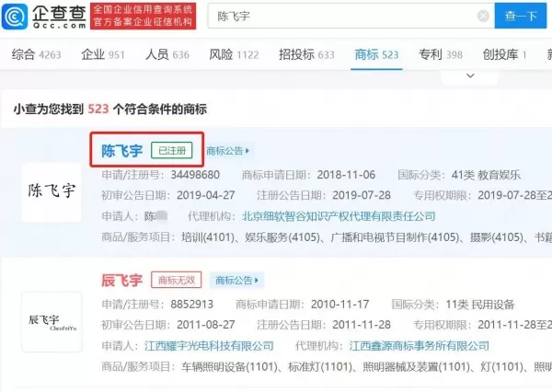Open applicant link 江西耀宇光电科技有限公司

point(209,346)
